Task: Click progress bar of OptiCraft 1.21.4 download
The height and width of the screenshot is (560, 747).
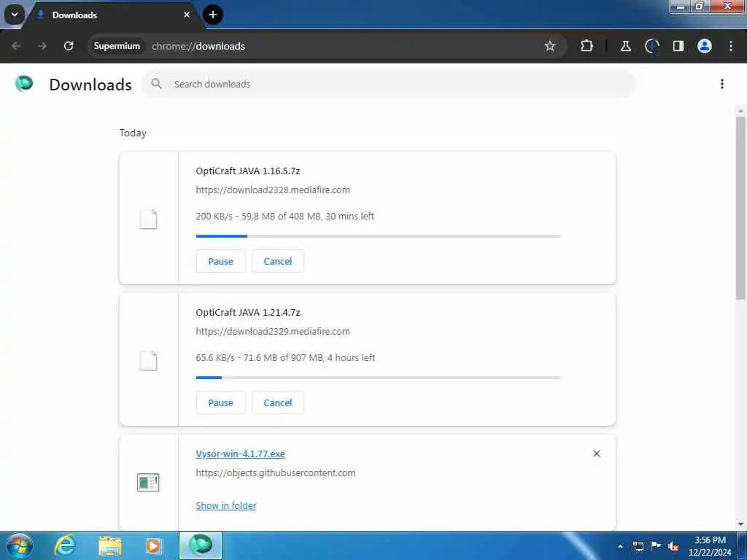Action: 379,377
